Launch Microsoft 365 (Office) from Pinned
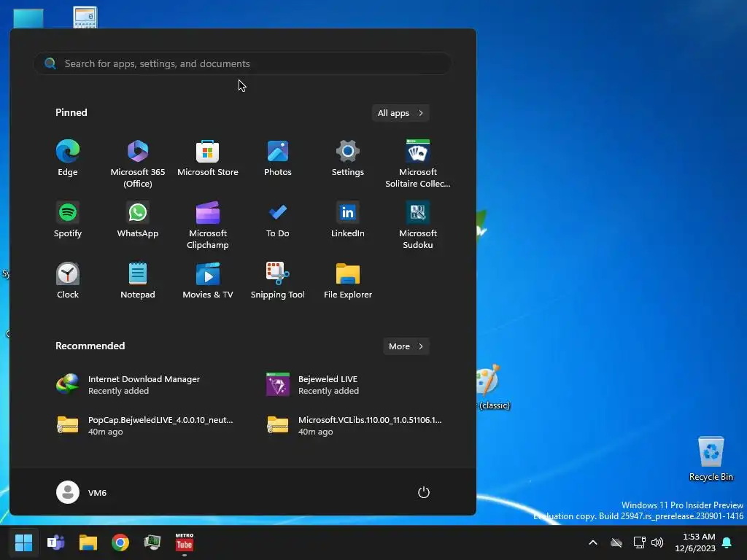This screenshot has height=560, width=747. tap(138, 163)
